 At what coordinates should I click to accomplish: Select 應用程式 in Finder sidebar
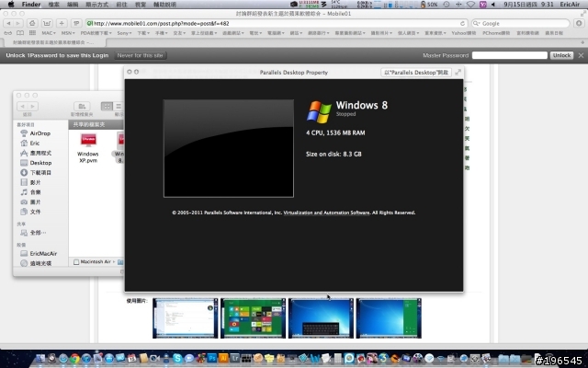[x=36, y=153]
